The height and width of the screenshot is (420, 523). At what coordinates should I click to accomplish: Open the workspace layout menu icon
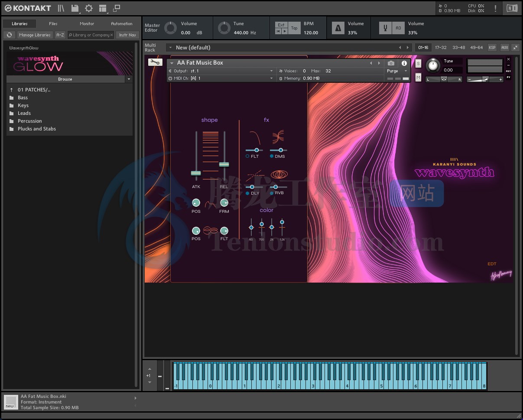[x=103, y=8]
